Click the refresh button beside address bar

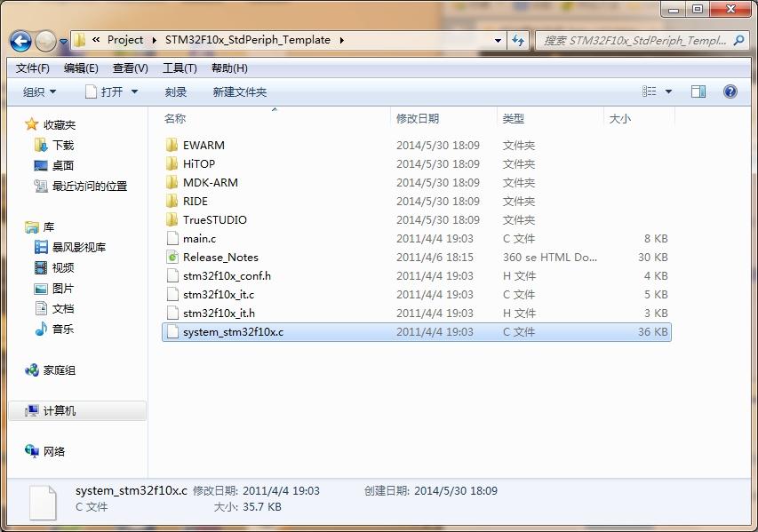point(520,40)
